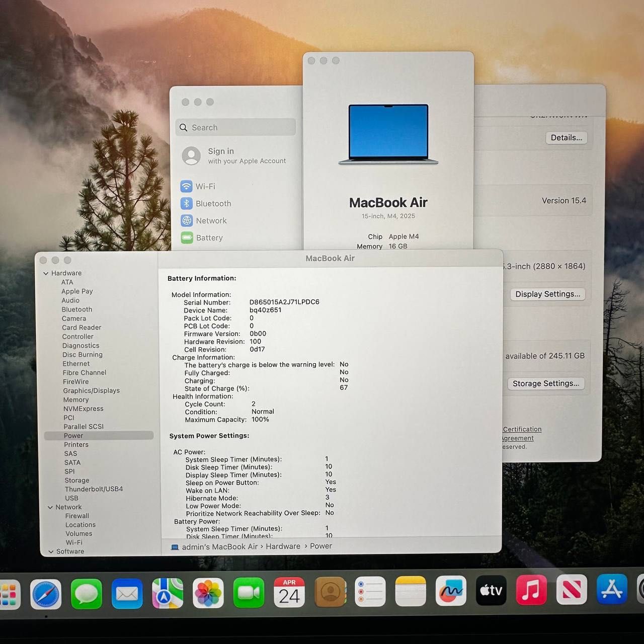Select Bluetooth in System Information sidebar
Viewport: 644px width, 644px height.
coord(77,309)
